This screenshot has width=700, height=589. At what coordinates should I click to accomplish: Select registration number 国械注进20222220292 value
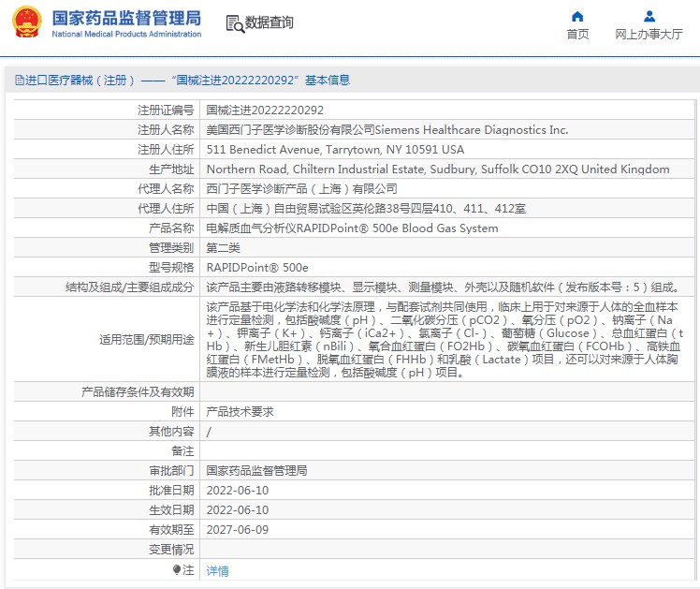(265, 110)
